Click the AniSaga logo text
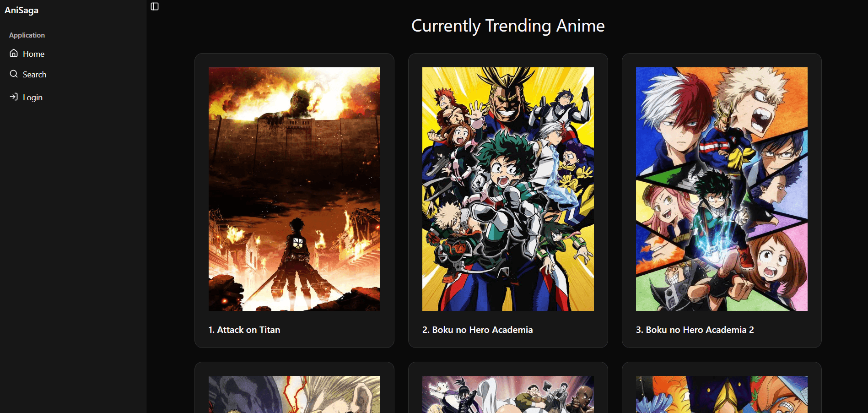 (x=21, y=10)
